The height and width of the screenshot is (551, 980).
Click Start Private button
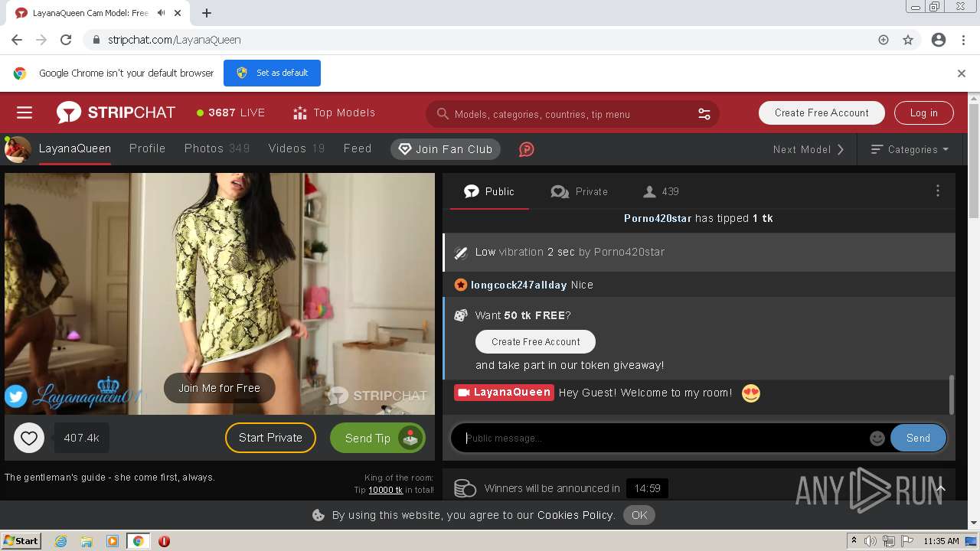(x=270, y=438)
